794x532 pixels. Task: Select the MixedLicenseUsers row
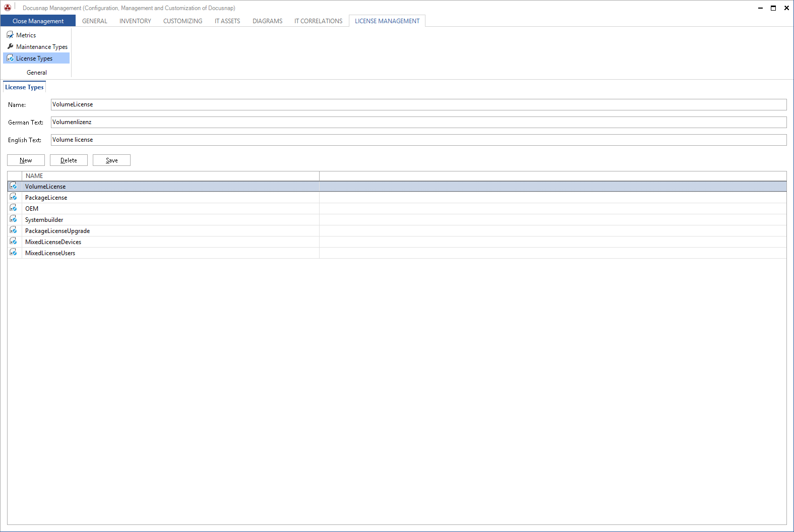[x=397, y=253]
